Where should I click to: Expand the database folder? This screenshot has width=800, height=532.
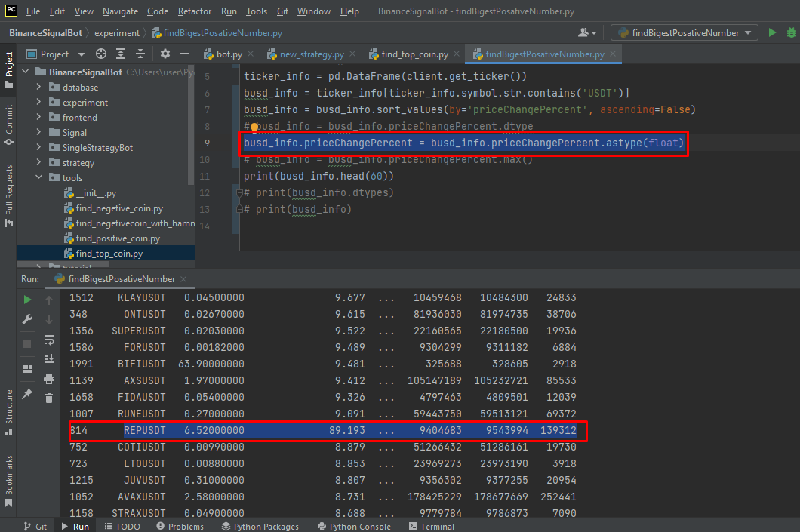(38, 88)
